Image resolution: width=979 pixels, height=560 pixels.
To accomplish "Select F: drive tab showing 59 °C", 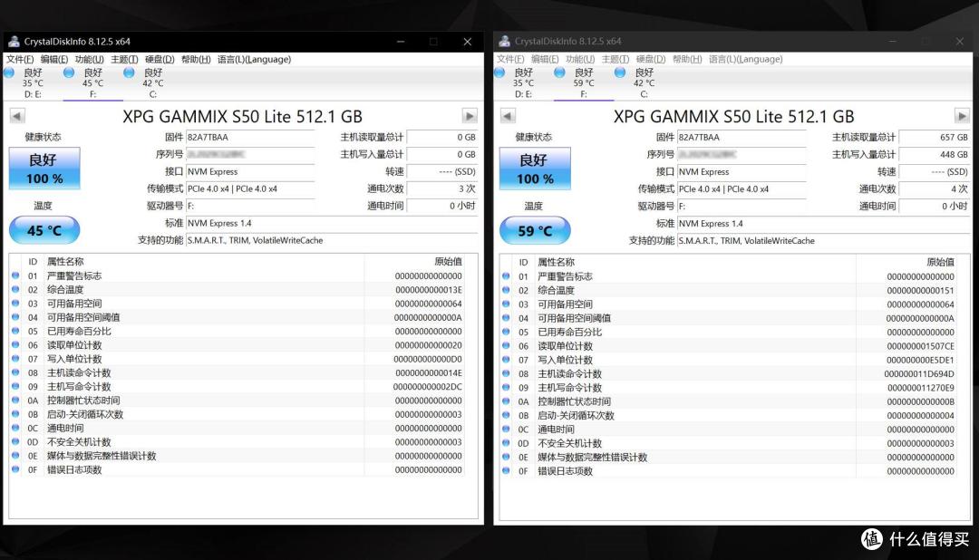I will tap(583, 83).
